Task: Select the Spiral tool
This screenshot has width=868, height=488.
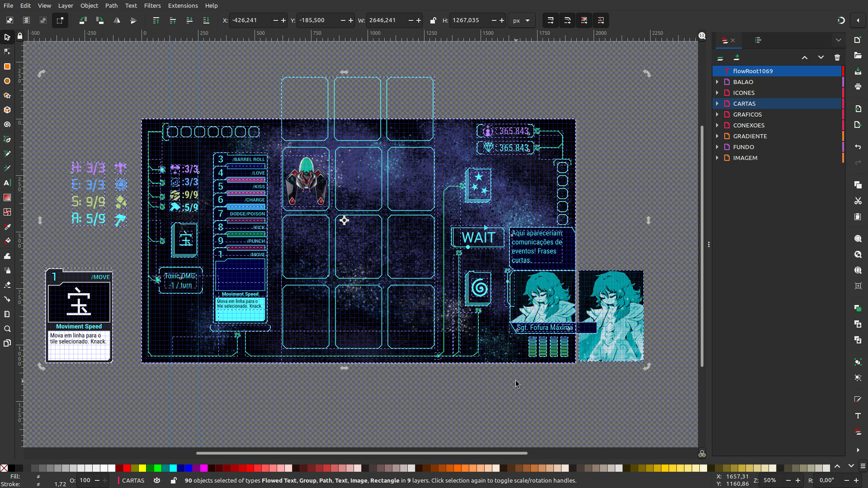Action: (x=7, y=124)
